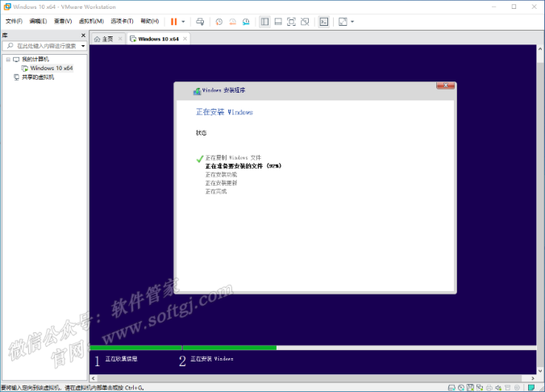The width and height of the screenshot is (545, 392).
Task: Click the CD/DVD drive status icon
Action: [x=461, y=387]
